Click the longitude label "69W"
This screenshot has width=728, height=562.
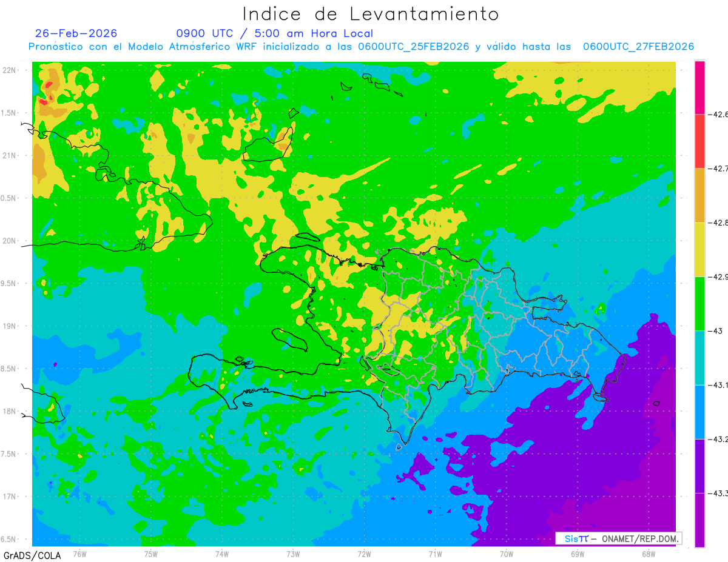577,554
